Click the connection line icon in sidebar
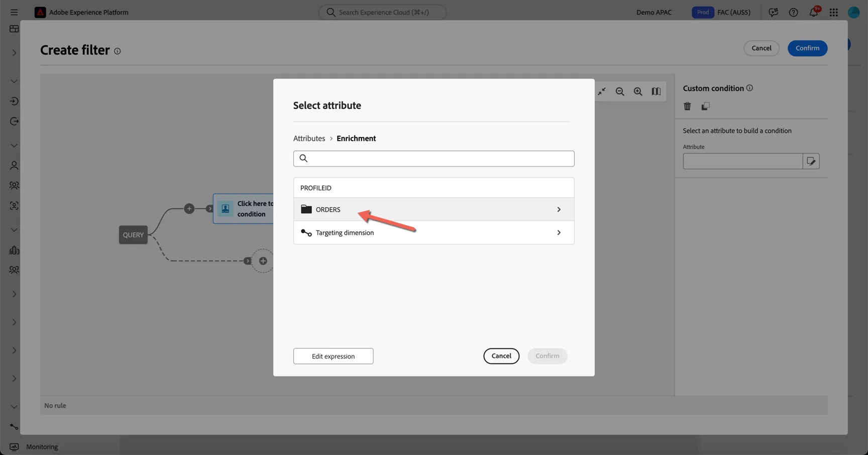The width and height of the screenshot is (868, 455). pos(14,427)
